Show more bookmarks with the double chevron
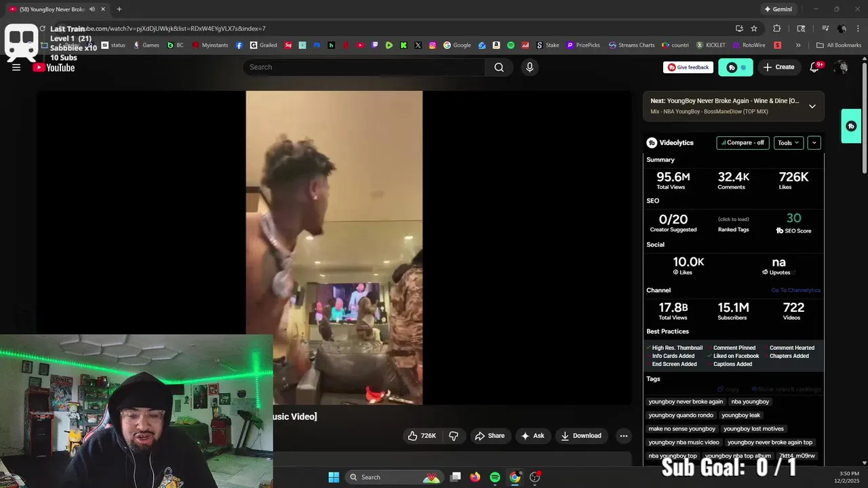868x488 pixels. pyautogui.click(x=798, y=45)
